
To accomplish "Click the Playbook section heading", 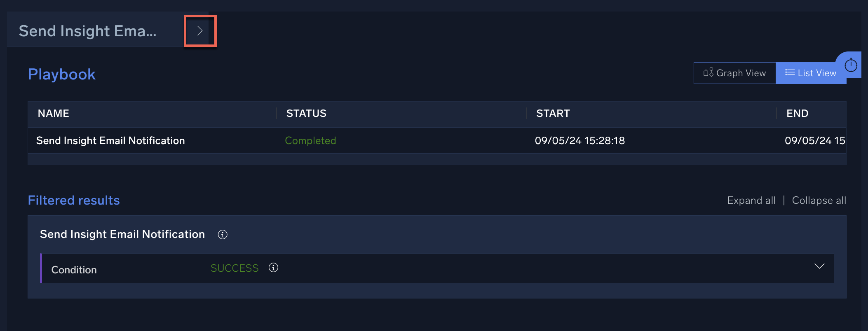I will pyautogui.click(x=62, y=75).
